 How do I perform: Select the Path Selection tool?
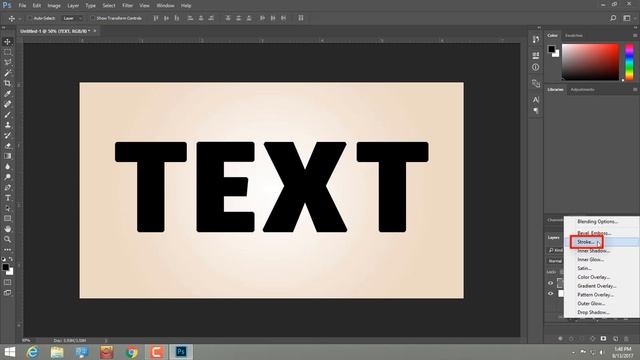(7, 208)
